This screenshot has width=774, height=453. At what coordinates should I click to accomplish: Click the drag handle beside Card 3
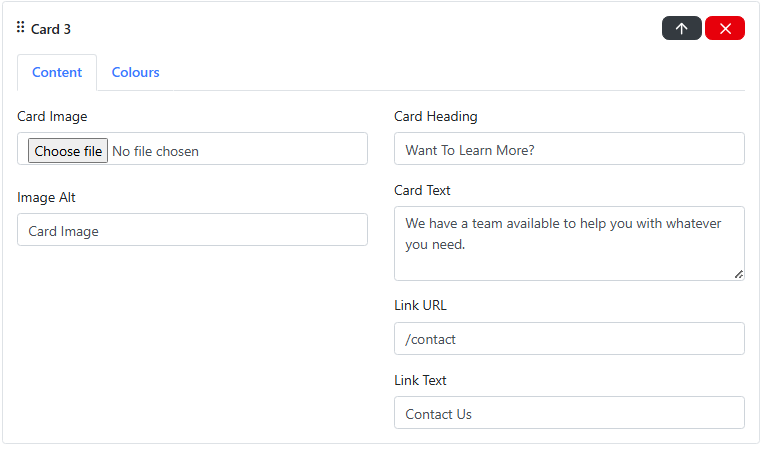pos(21,28)
